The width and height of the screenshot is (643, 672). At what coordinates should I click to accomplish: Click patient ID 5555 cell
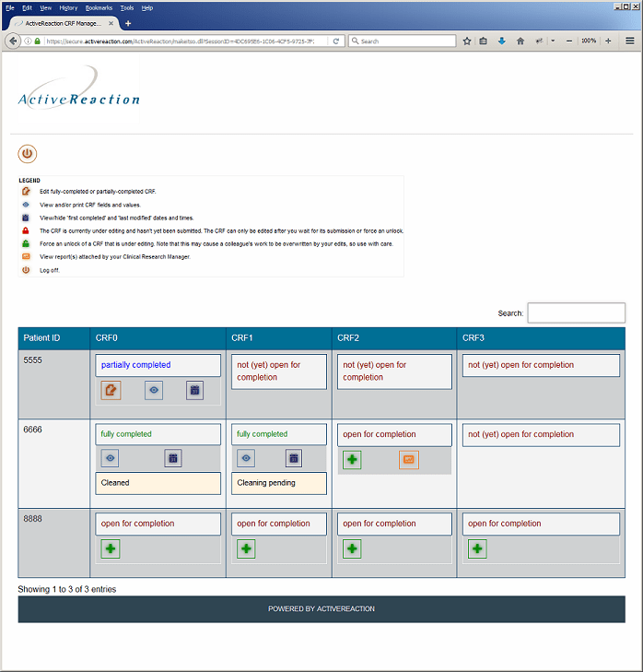54,384
